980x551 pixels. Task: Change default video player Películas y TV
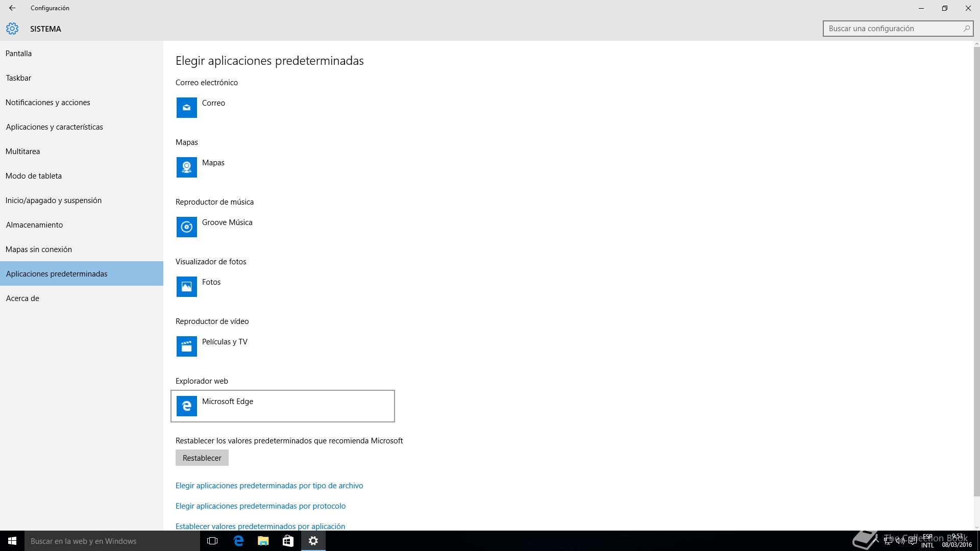(283, 346)
